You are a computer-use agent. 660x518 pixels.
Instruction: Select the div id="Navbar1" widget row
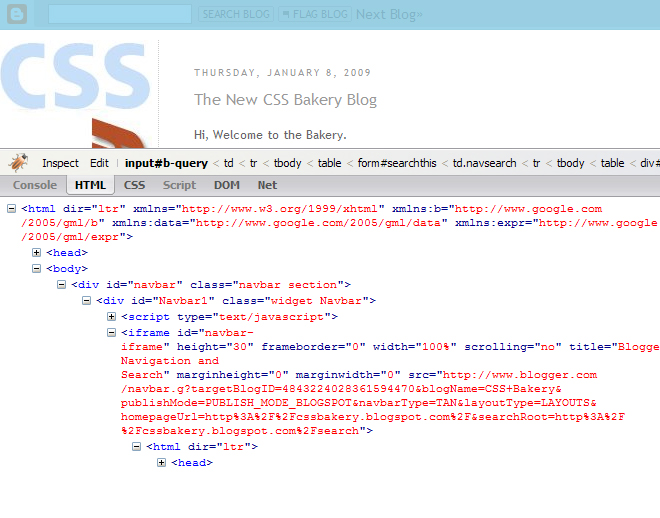click(236, 301)
